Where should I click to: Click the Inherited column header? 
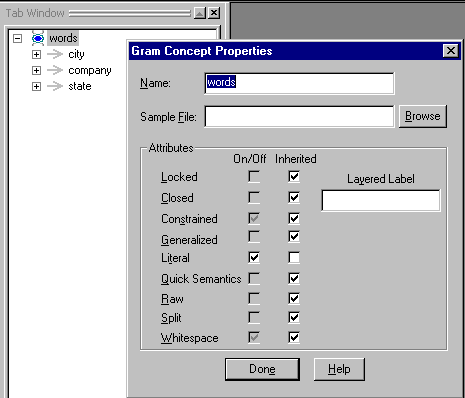tap(296, 159)
